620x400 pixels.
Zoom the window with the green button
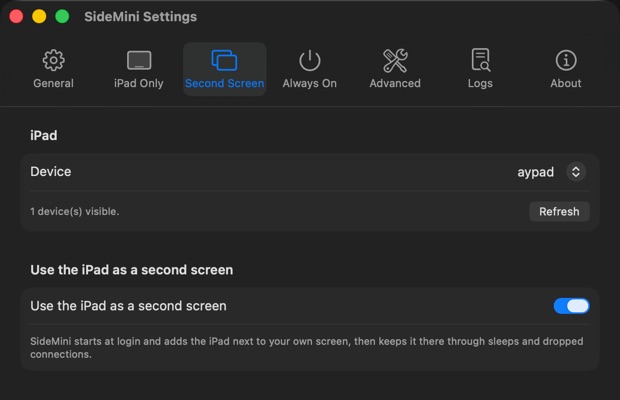pyautogui.click(x=62, y=17)
